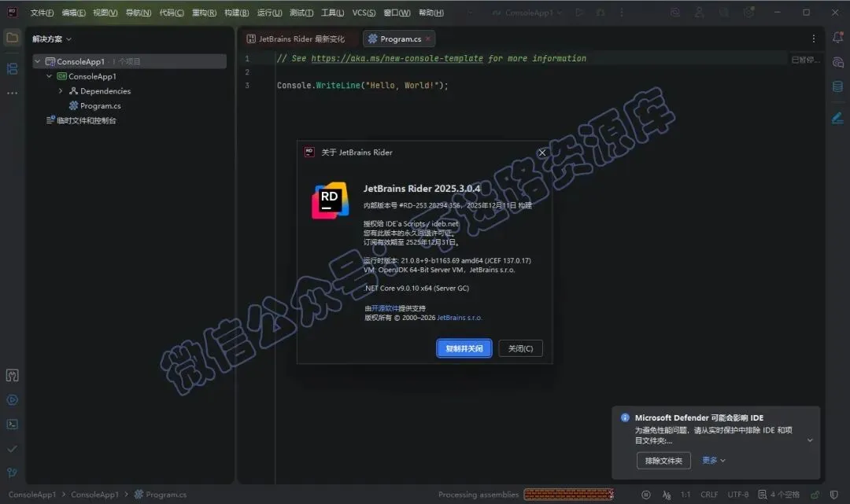850x504 pixels.
Task: Open the 更多 dropdown in Defender notification
Action: (713, 460)
